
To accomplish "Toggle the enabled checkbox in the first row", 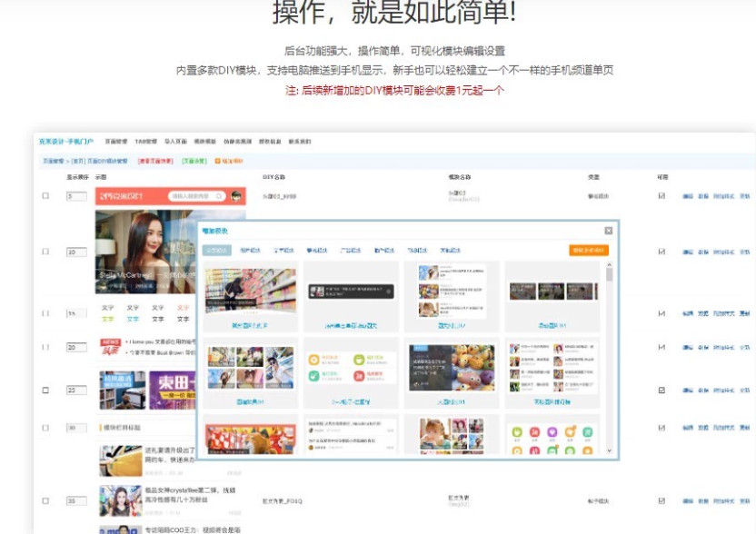I will 661,195.
